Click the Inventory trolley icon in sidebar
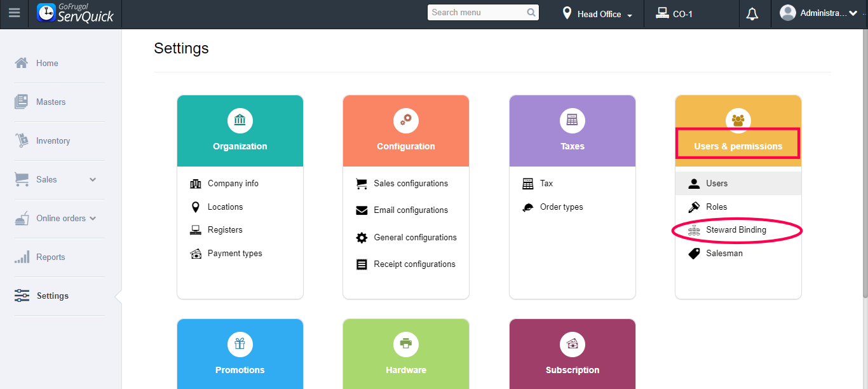 22,140
